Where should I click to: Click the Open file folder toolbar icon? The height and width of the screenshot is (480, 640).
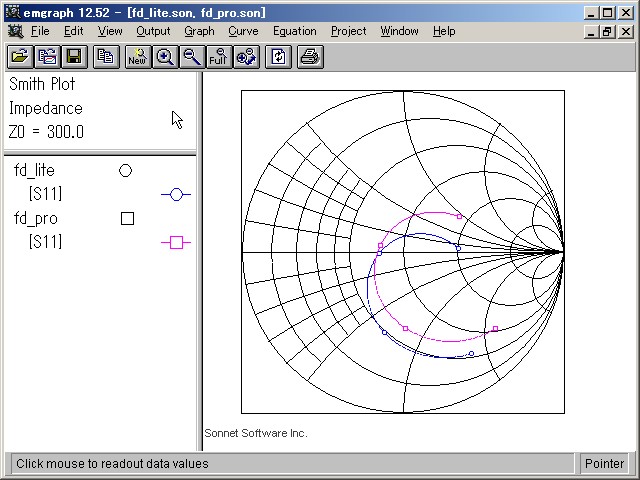coord(20,57)
